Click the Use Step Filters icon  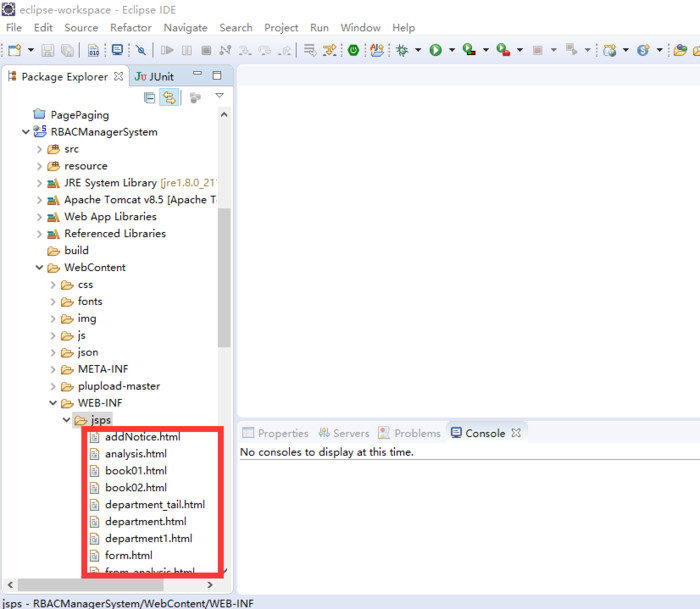pos(330,50)
